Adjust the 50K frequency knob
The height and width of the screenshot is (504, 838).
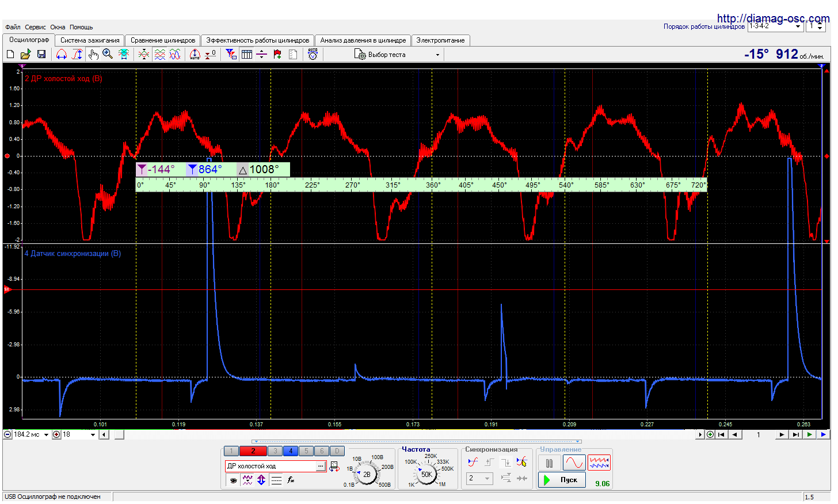point(426,475)
